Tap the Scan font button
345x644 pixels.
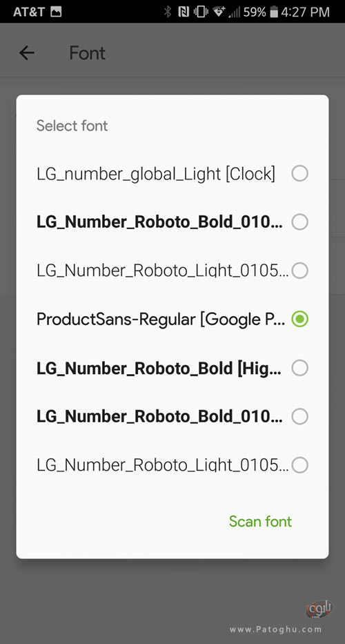click(x=260, y=521)
